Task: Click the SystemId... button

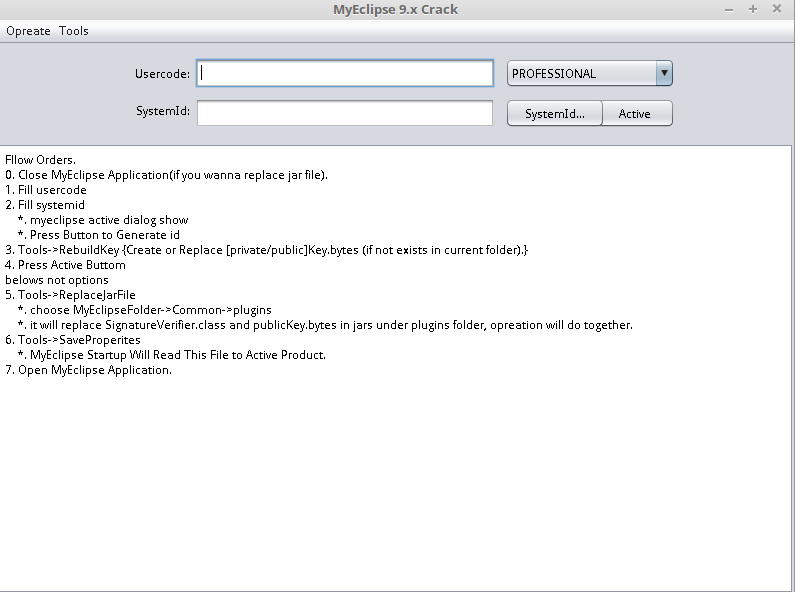Action: point(555,114)
